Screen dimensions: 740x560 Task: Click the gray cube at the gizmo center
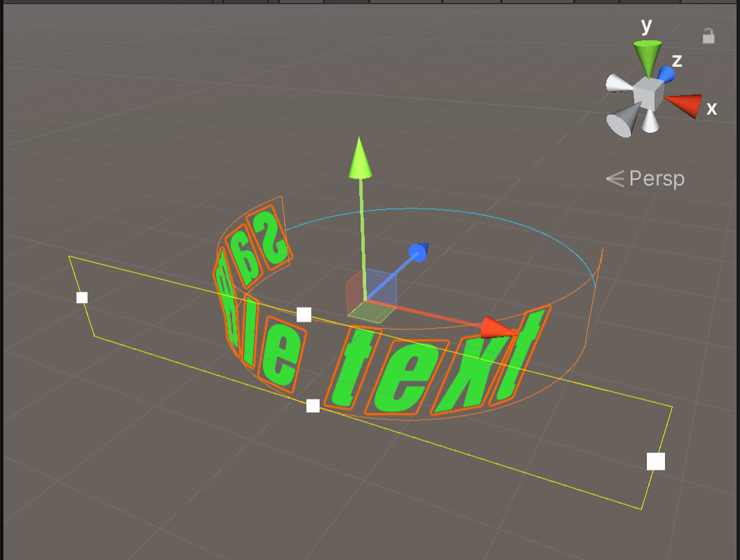point(648,94)
